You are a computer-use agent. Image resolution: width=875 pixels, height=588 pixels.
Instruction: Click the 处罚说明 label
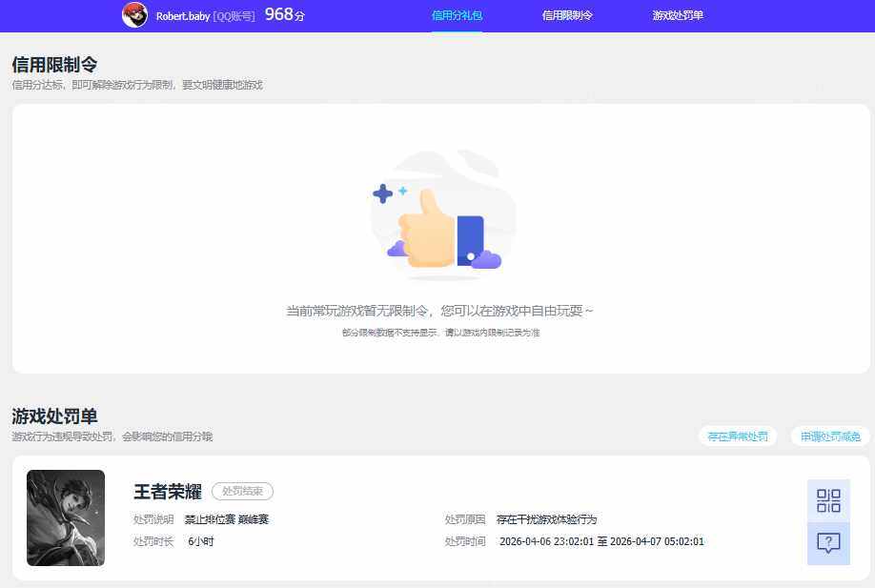[153, 519]
